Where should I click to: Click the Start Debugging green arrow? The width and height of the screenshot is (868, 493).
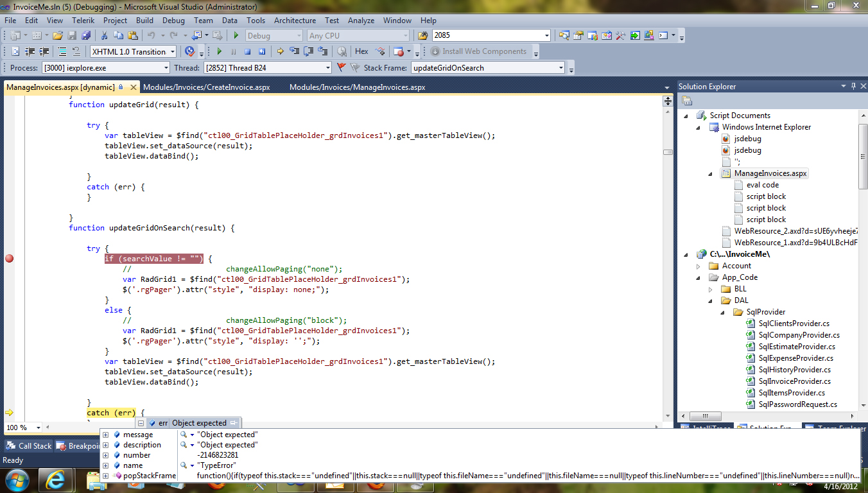click(x=236, y=36)
